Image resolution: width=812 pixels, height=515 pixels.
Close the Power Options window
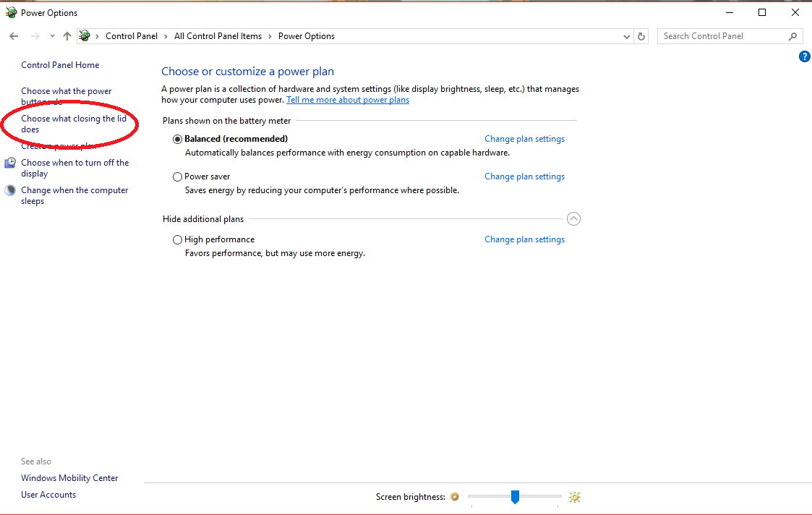(795, 12)
